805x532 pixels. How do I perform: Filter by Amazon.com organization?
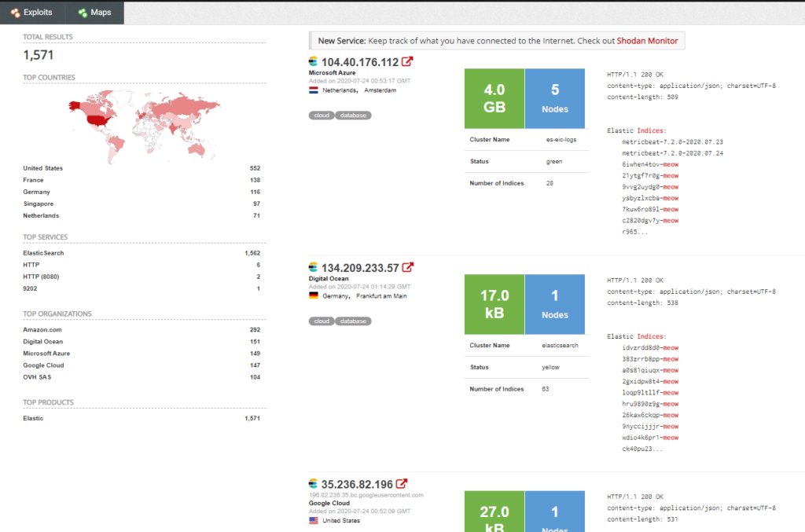(x=42, y=330)
